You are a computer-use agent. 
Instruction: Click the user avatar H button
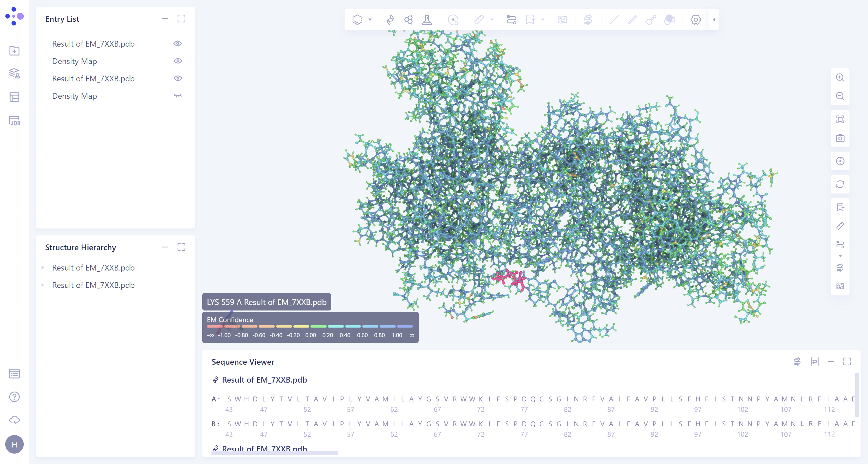(14, 444)
